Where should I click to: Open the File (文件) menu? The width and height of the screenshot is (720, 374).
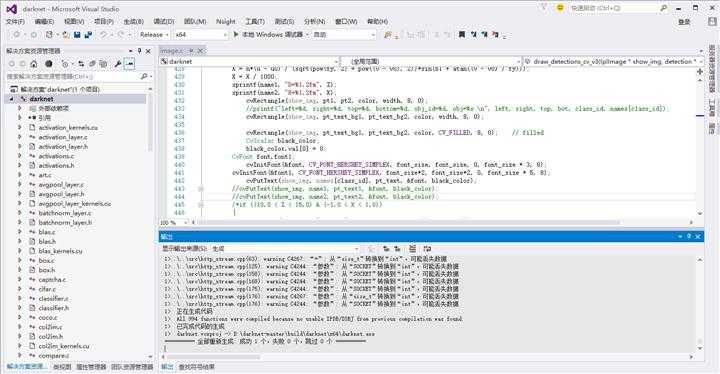click(15, 22)
